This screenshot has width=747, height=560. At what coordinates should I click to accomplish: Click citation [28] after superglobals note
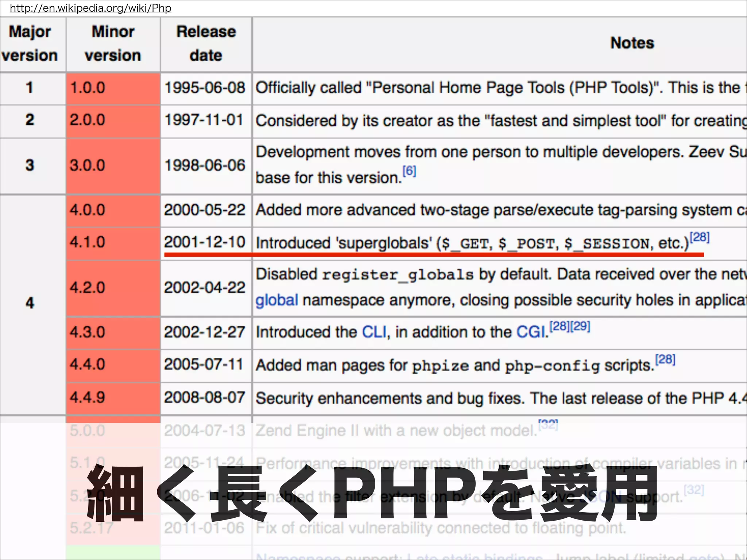[x=699, y=237]
